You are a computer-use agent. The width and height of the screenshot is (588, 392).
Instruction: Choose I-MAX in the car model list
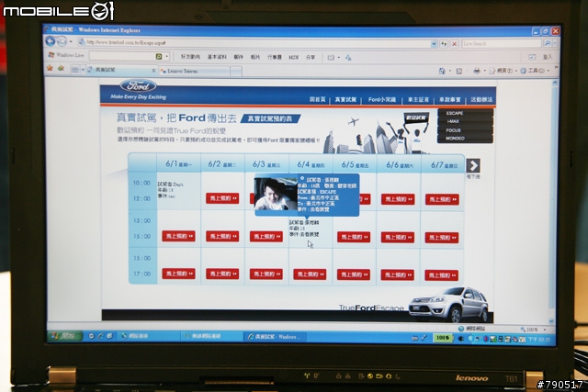tap(453, 121)
